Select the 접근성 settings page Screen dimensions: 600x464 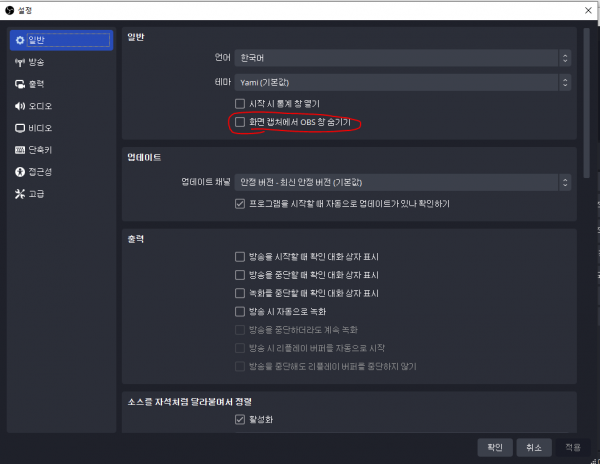click(x=61, y=172)
